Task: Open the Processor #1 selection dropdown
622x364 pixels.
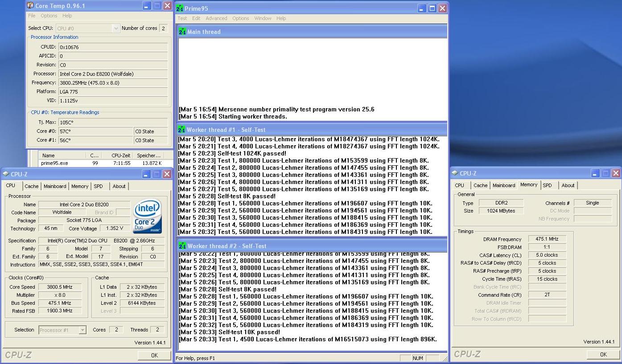Action: (x=82, y=330)
